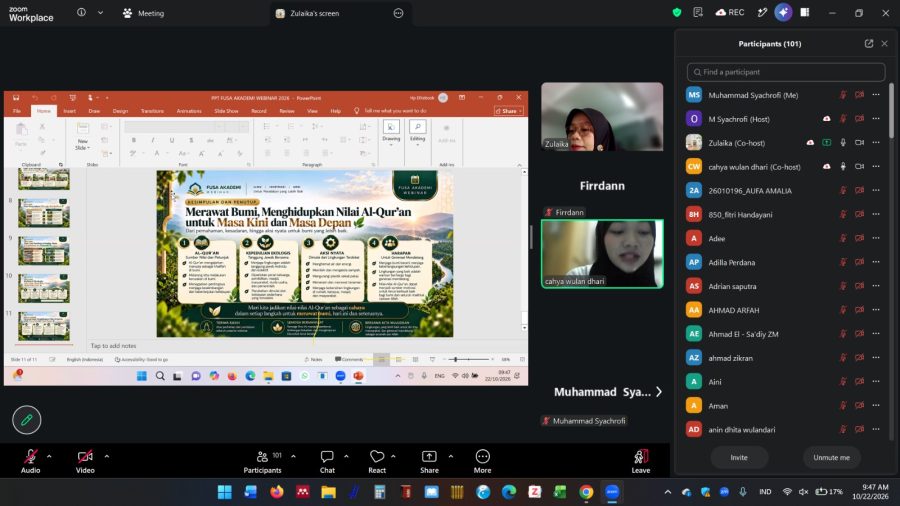900x506 pixels.
Task: Toggle the camera icon for Muhammad Syachrofi (Me)
Action: (x=859, y=95)
